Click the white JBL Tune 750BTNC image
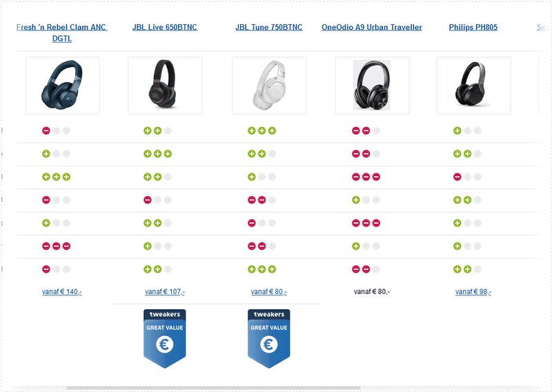Image resolution: width=552 pixels, height=392 pixels. [269, 86]
